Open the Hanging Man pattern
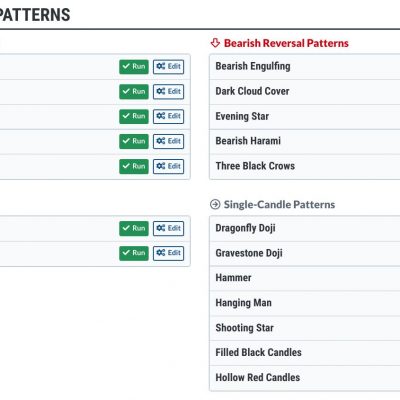 coord(304,303)
